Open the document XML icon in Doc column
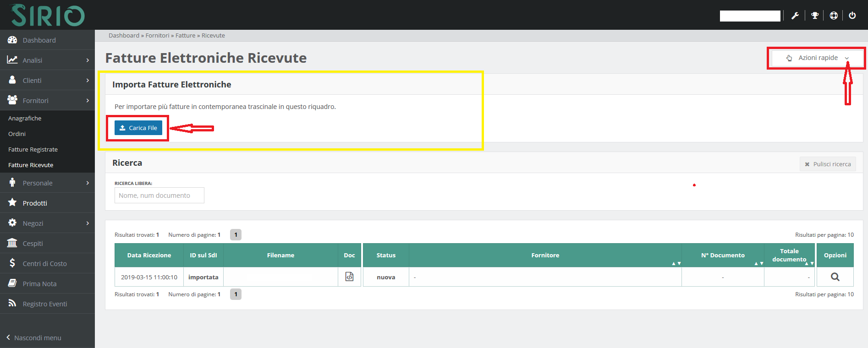The height and width of the screenshot is (348, 868). coord(349,277)
